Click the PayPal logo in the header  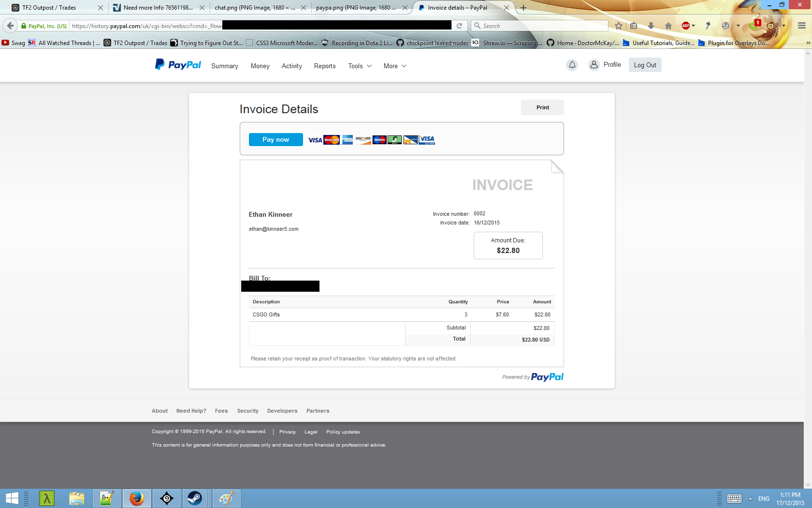coord(178,65)
